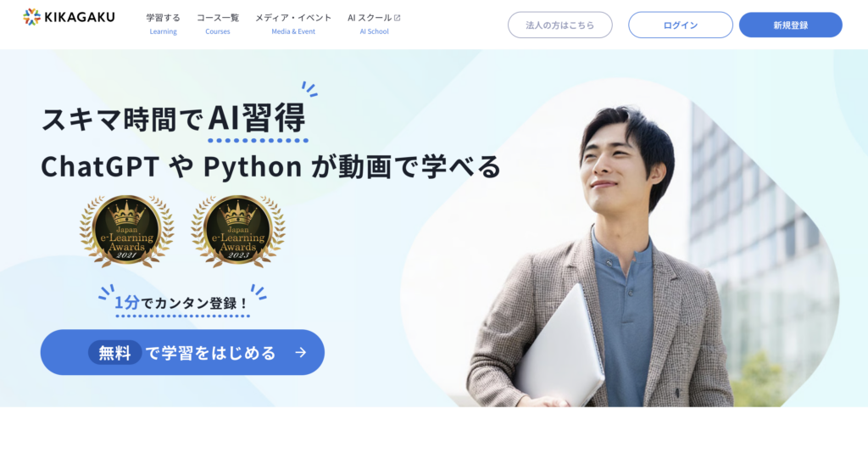Click the 法人の方はこちら button
Viewport: 868px width, 470px height.
[x=560, y=25]
